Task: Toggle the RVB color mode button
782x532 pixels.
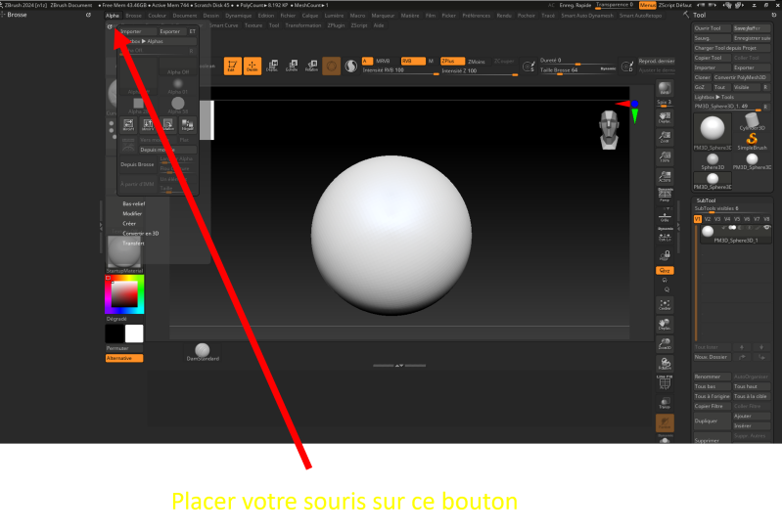Action: [413, 61]
